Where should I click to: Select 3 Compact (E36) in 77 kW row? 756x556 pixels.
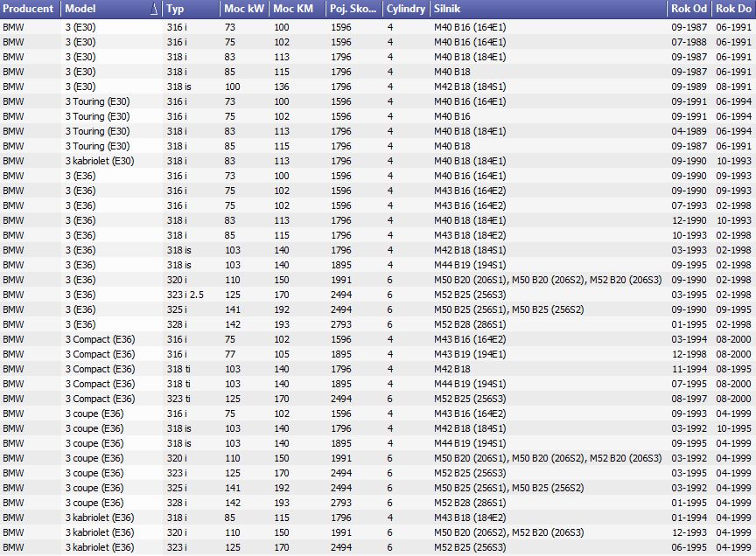tap(101, 354)
